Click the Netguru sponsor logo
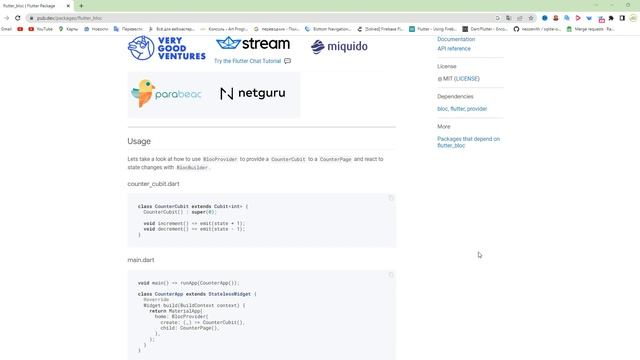640x360 pixels. (253, 93)
